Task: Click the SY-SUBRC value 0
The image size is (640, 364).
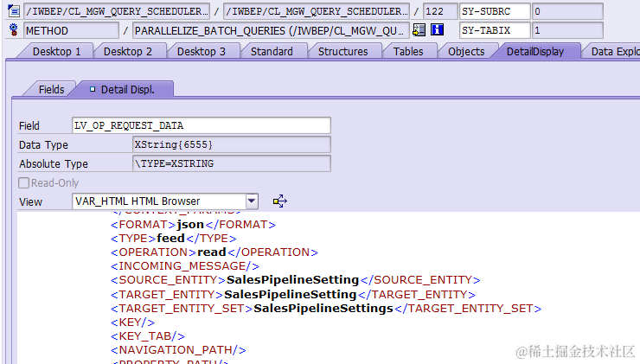Action: point(567,11)
